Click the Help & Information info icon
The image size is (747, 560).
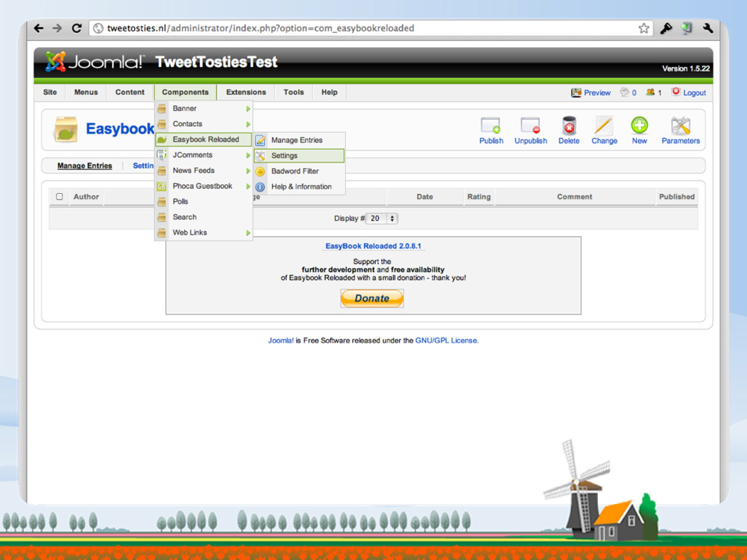(x=261, y=187)
